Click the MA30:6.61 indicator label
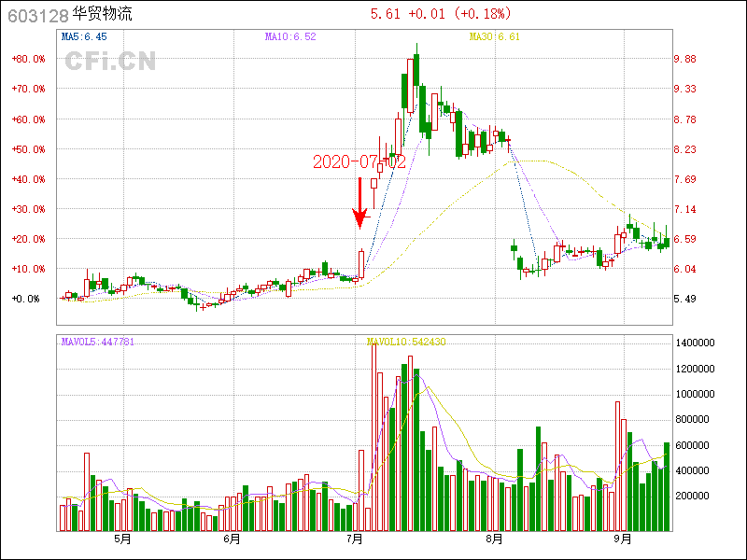The height and width of the screenshot is (560, 747). pyautogui.click(x=494, y=36)
